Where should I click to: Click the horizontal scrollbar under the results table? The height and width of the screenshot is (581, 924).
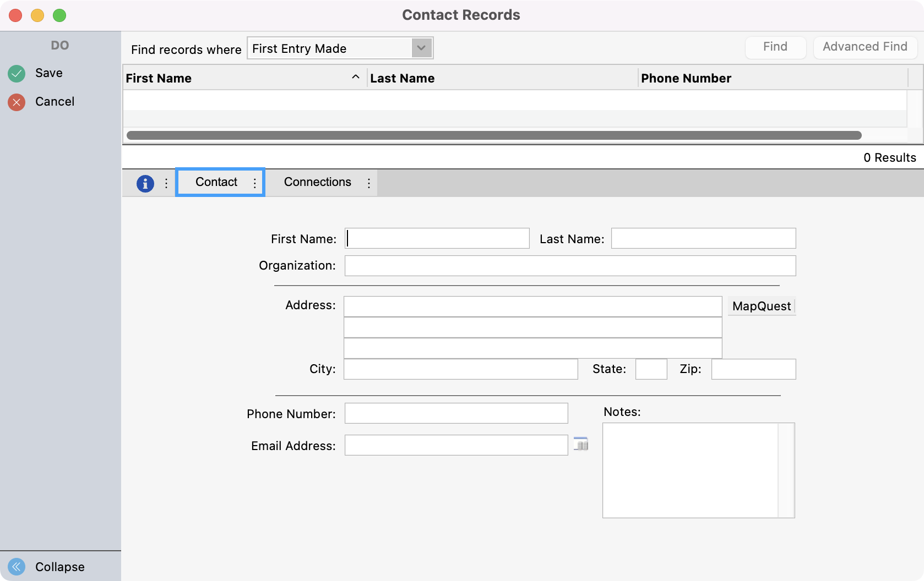tap(493, 135)
